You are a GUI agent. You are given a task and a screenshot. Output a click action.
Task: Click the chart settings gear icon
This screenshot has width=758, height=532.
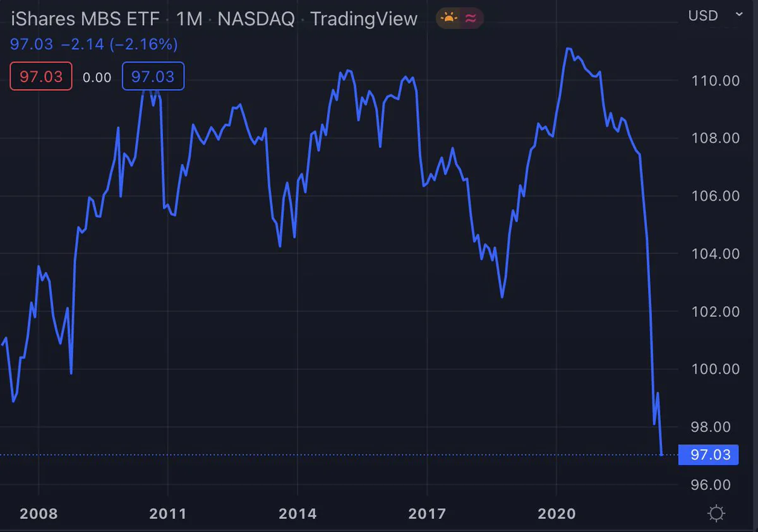pyautogui.click(x=716, y=513)
